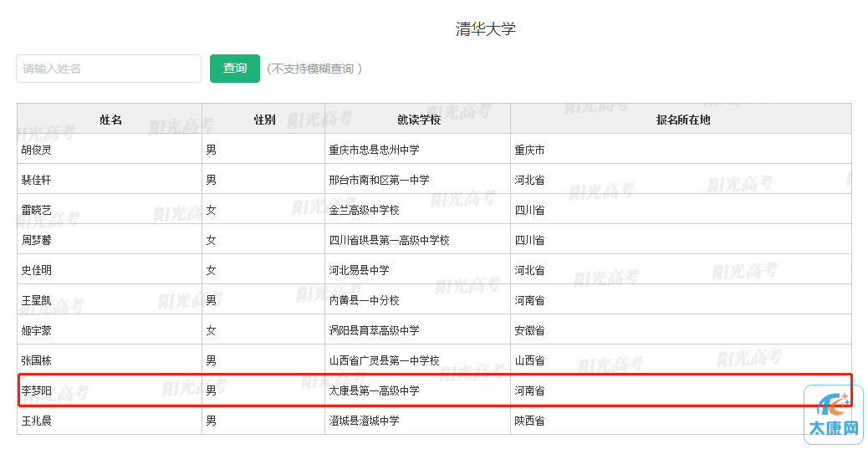Click gender 男 in 王兆晨's row
This screenshot has width=868, height=449.
[211, 421]
